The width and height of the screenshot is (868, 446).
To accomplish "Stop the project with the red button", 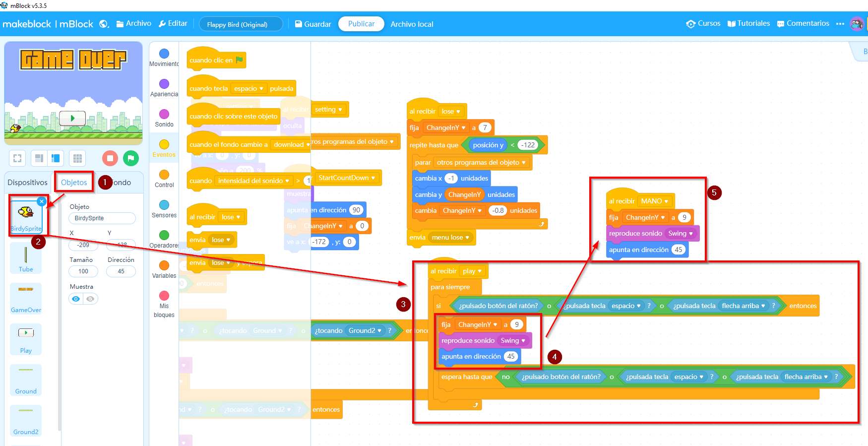I will pyautogui.click(x=110, y=158).
